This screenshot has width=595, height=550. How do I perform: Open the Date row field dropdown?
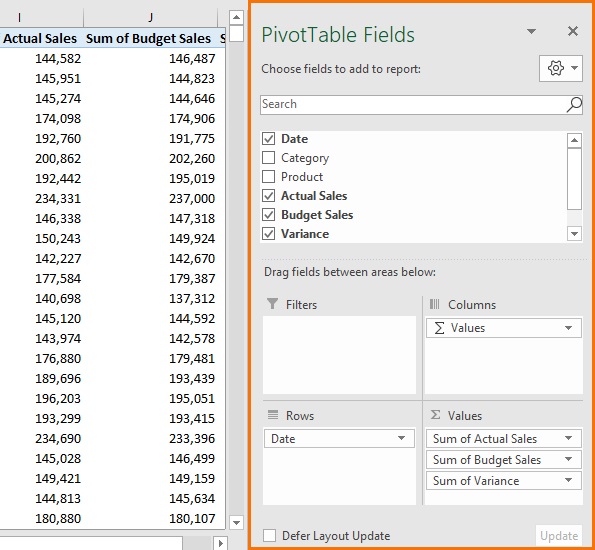coord(401,438)
